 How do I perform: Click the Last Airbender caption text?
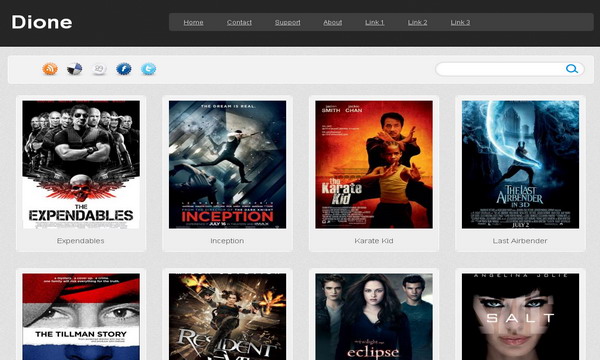tap(520, 241)
